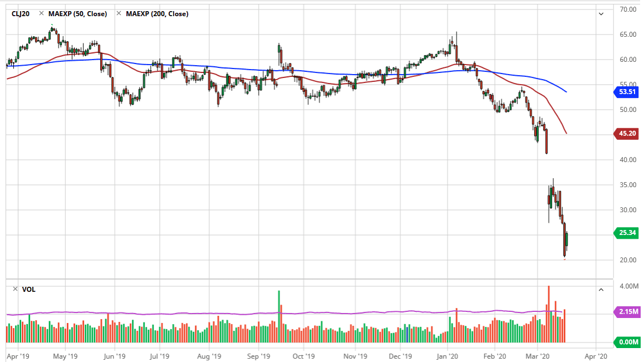The height and width of the screenshot is (362, 644).
Task: Click the 4.00M volume axis label
Action: [x=629, y=286]
